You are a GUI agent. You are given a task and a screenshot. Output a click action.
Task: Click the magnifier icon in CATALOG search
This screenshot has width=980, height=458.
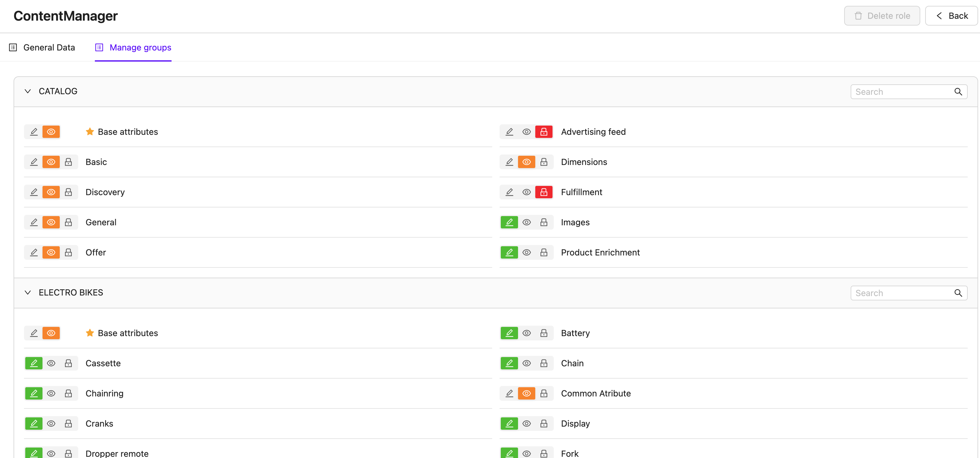click(x=958, y=92)
